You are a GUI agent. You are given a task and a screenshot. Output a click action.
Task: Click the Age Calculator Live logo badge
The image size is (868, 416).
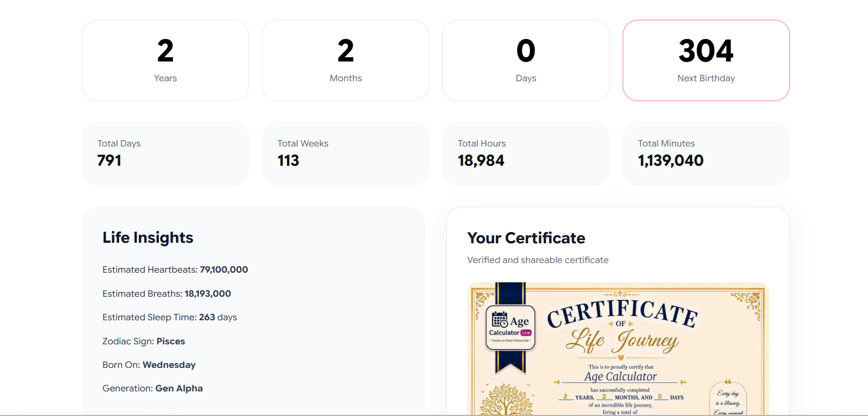click(x=510, y=328)
